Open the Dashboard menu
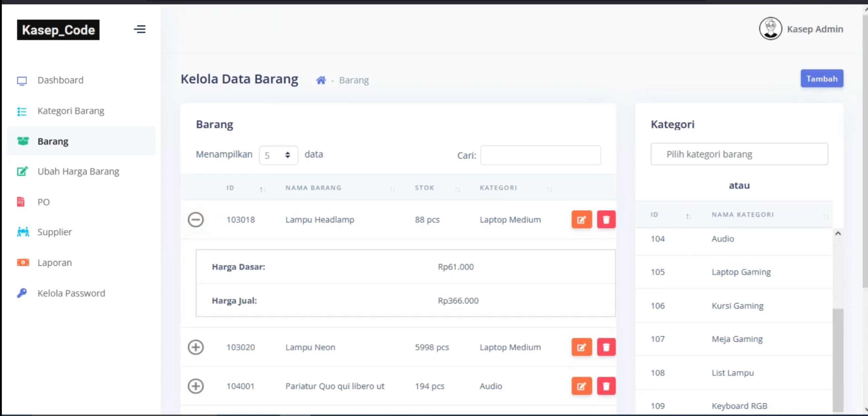This screenshot has height=416, width=868. (x=61, y=80)
